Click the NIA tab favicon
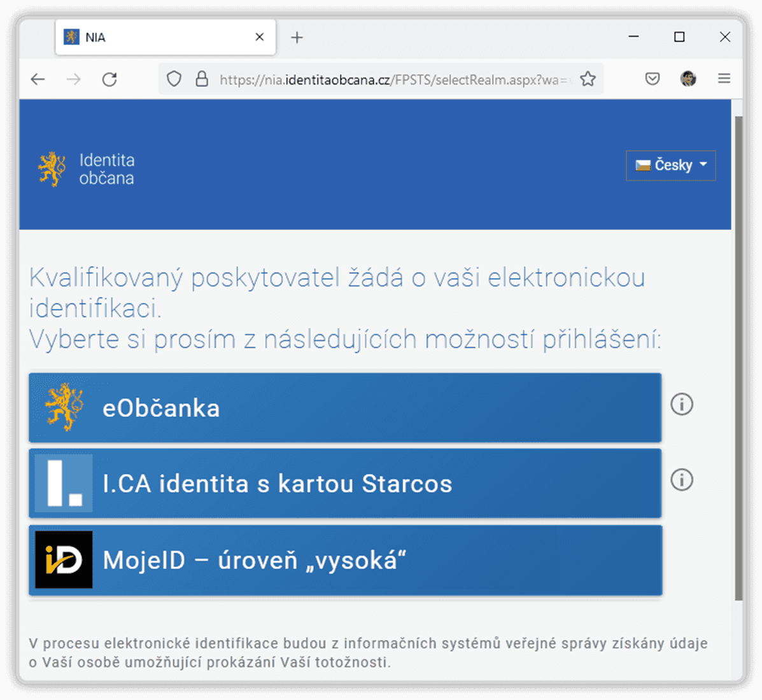The width and height of the screenshot is (762, 700). pyautogui.click(x=71, y=37)
